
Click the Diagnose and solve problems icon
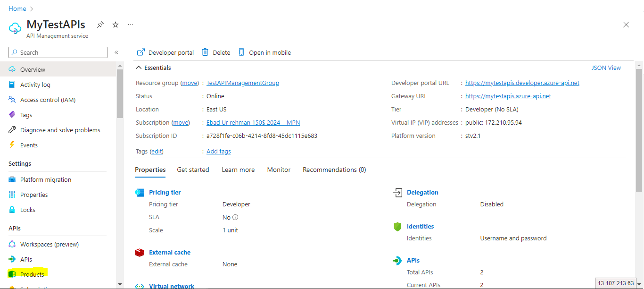coord(12,130)
